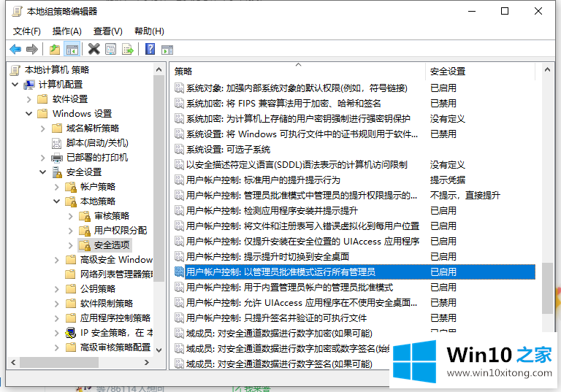This screenshot has width=561, height=392.
Task: Select the 安全选项 tree item
Action: (112, 245)
